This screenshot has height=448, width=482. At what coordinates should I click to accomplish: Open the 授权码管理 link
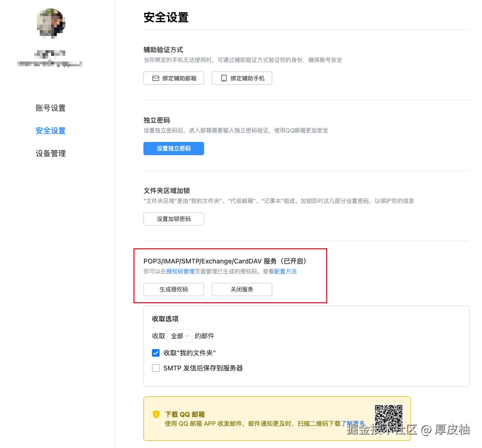point(180,272)
